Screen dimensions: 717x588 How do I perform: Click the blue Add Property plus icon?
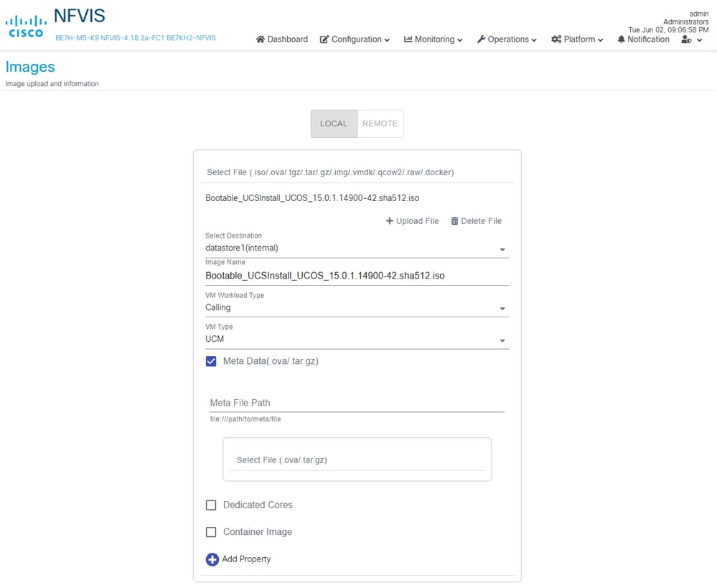coord(212,559)
